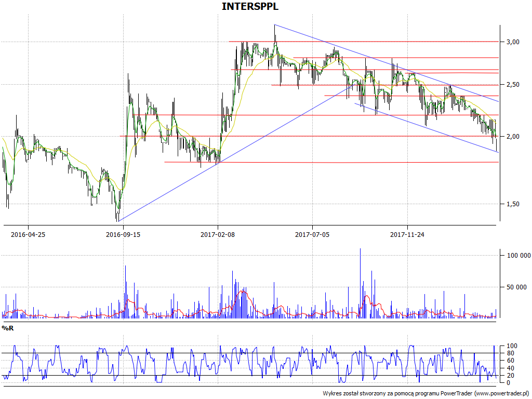The image size is (532, 399).
Task: Select the 1,50 price axis label
Action: (x=513, y=204)
